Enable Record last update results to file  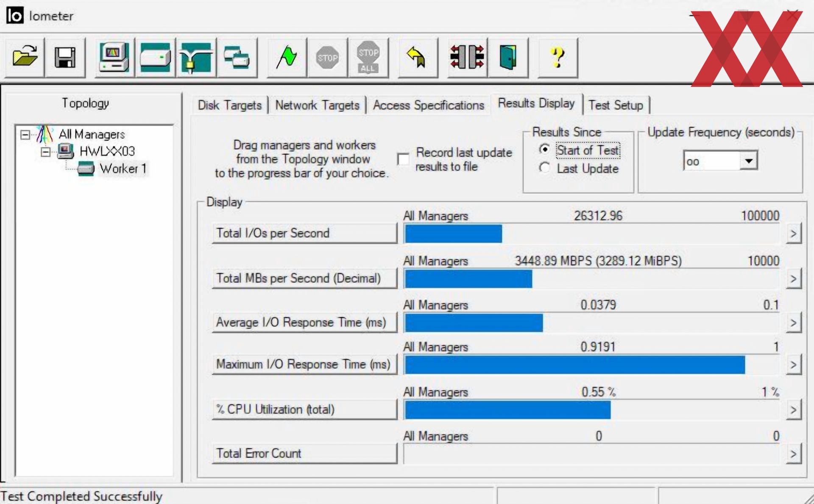tap(403, 159)
